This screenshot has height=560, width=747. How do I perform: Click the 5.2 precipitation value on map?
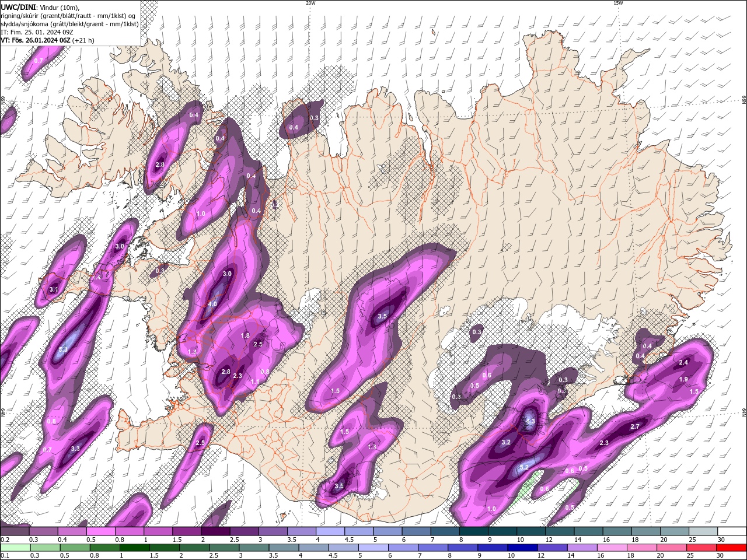pos(524,467)
